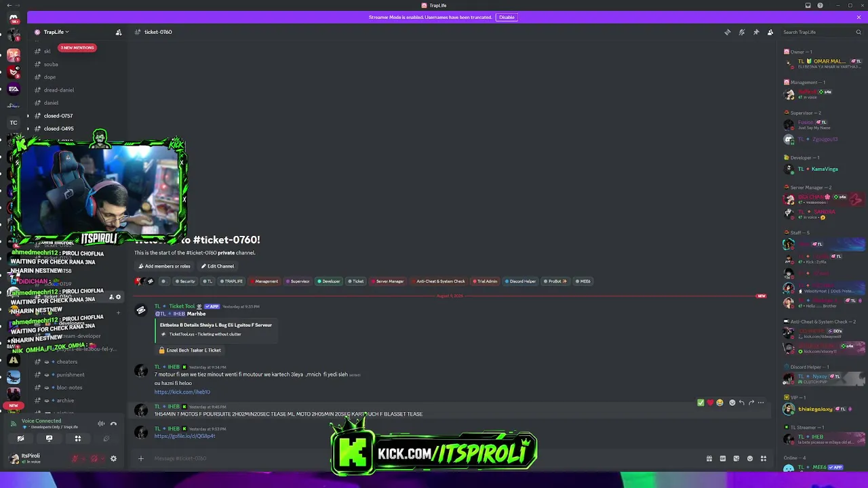This screenshot has height=488, width=868.
Task: Click the plus attachment button in message bar
Action: (141, 458)
